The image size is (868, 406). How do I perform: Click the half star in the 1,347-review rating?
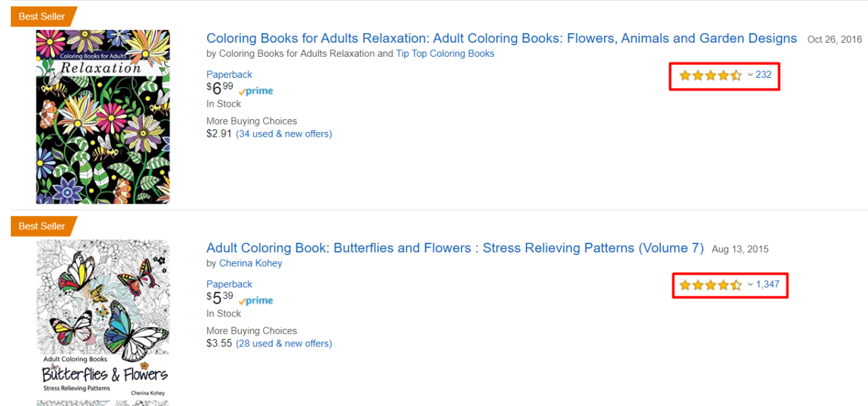tap(737, 285)
